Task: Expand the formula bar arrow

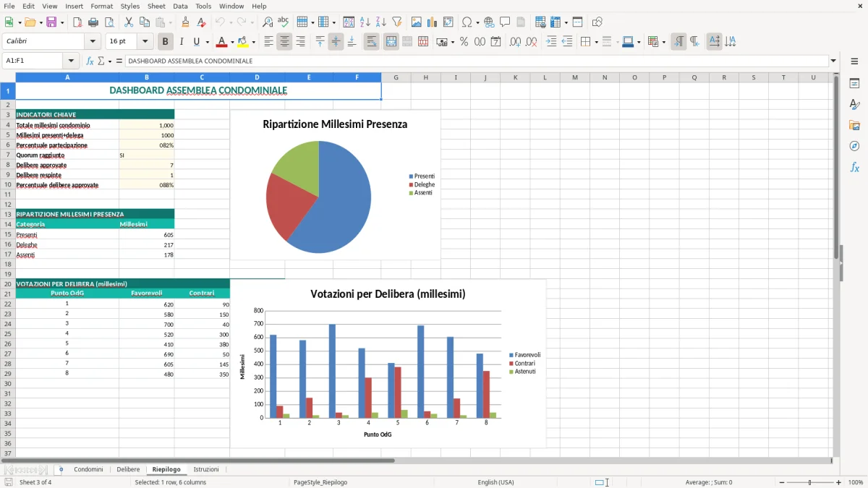Action: [x=833, y=61]
